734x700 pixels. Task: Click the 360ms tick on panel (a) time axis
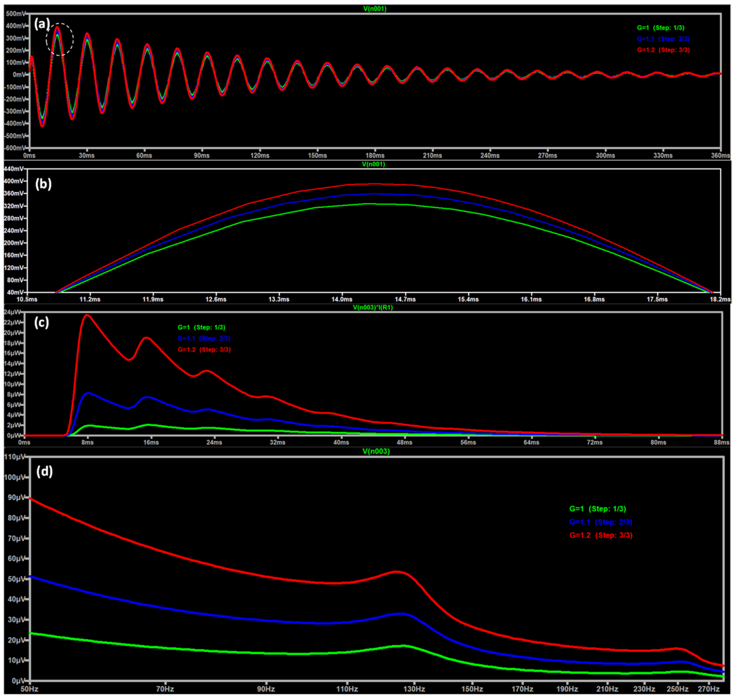pos(720,155)
